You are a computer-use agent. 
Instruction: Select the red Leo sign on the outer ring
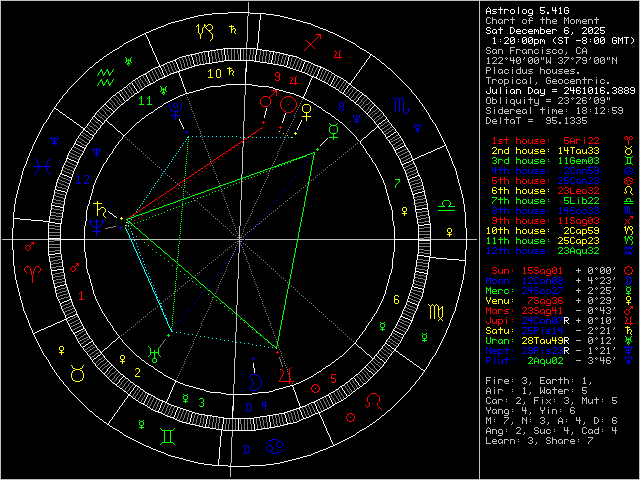373,401
